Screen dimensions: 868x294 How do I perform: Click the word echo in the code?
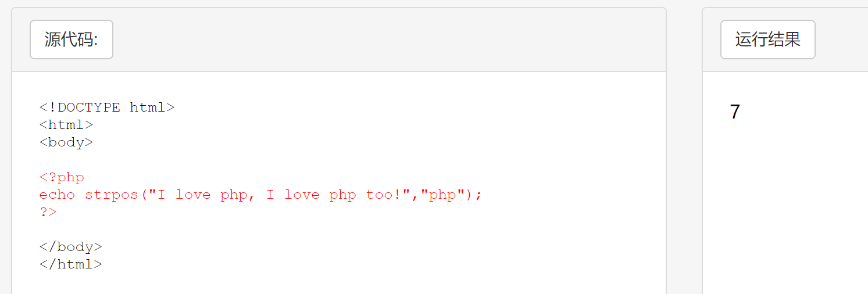pyautogui.click(x=57, y=195)
